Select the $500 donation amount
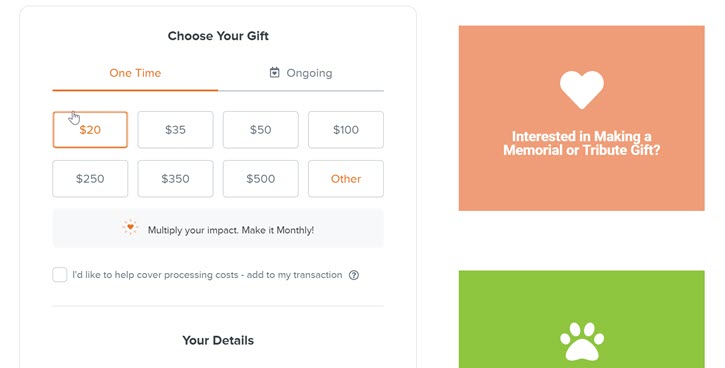Viewport: 725px width, 368px height. click(261, 178)
